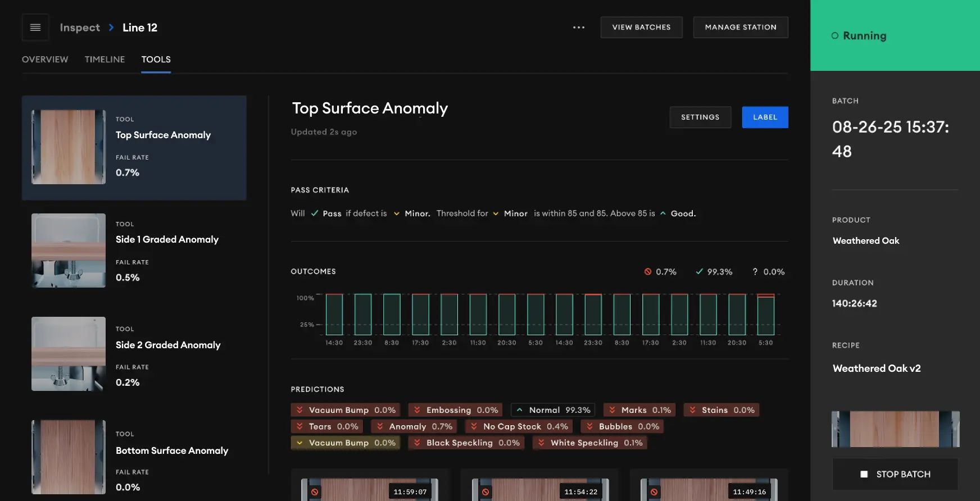
Task: Click the question mark beside 0.0% in Outcomes
Action: point(755,272)
